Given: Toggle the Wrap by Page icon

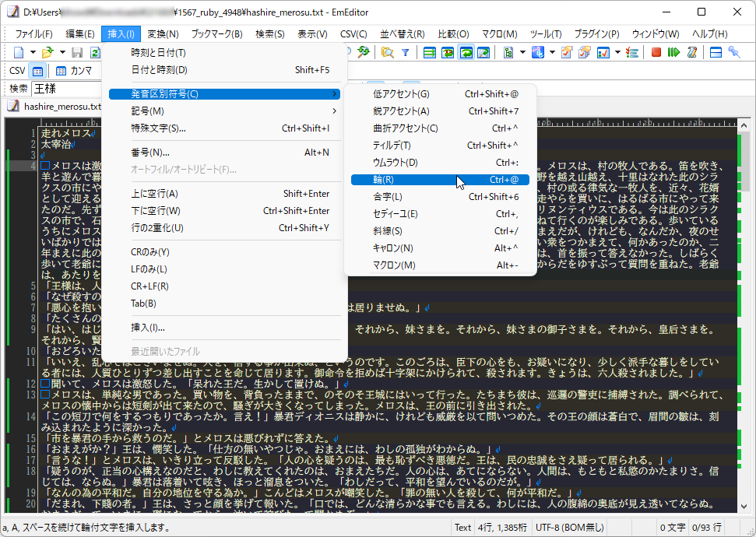Looking at the screenshot, I should point(483,53).
